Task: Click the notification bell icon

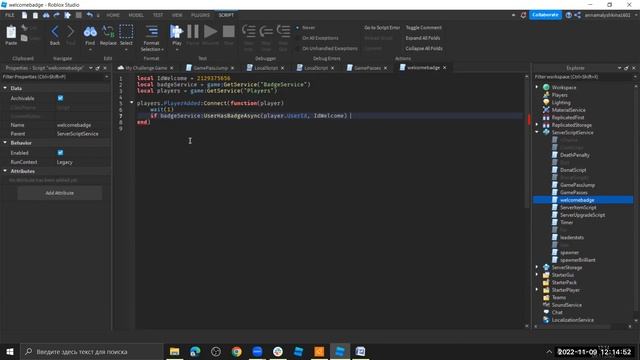Action: tap(523, 15)
